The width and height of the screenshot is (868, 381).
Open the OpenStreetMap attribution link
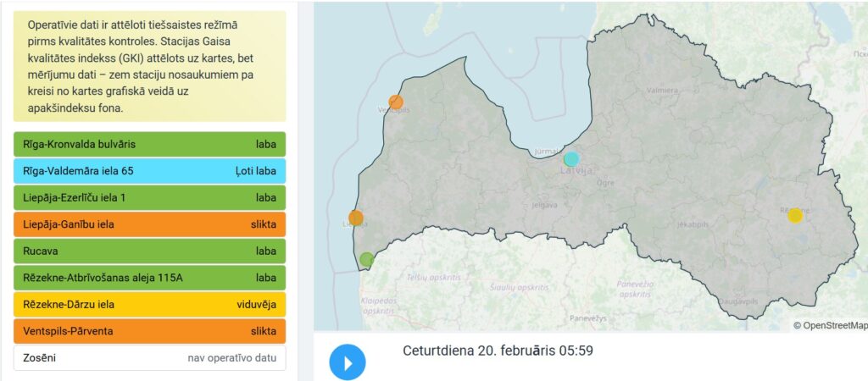coord(834,325)
